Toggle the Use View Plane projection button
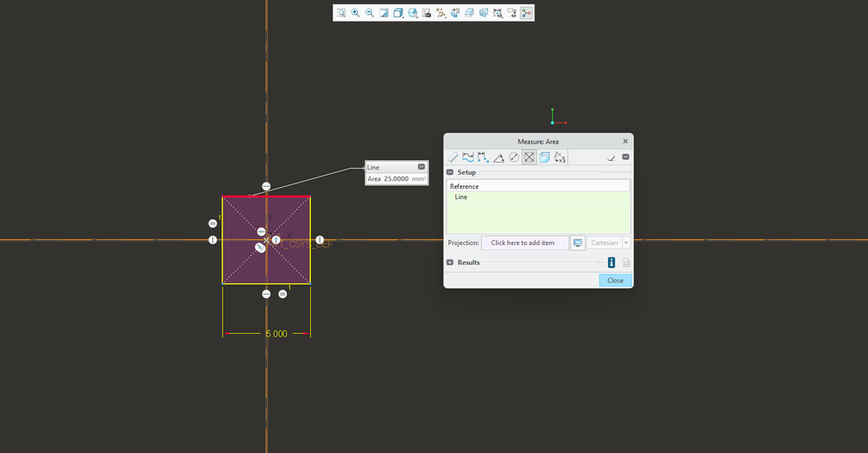Viewport: 868px width, 453px height. coord(578,243)
